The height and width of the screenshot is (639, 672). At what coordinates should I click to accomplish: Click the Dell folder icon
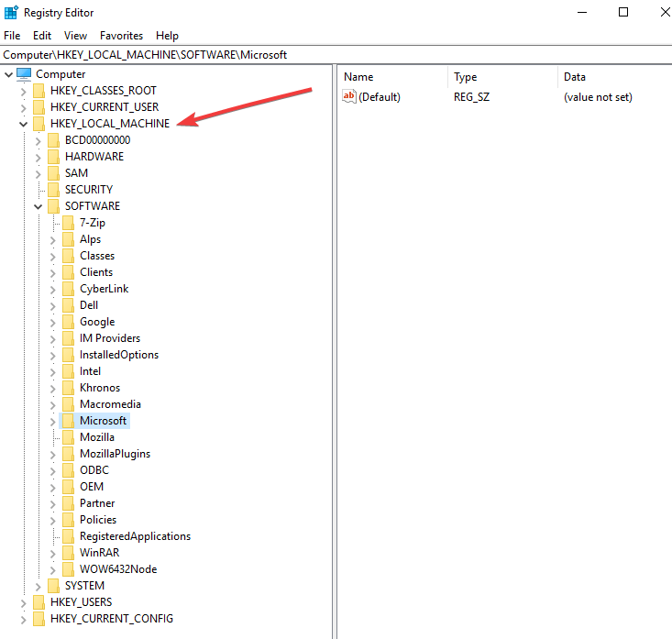click(x=68, y=305)
